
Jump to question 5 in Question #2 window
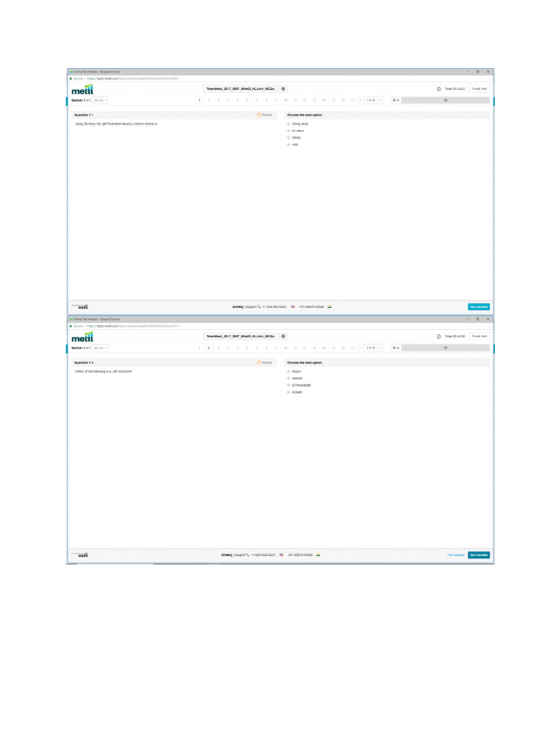[238, 348]
